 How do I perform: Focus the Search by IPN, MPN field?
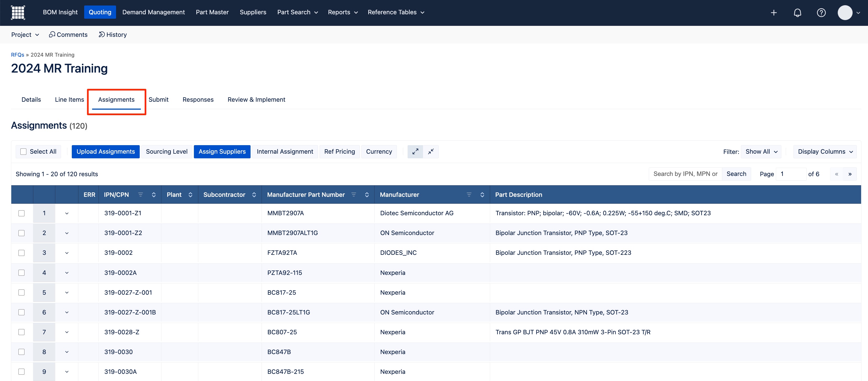tap(685, 174)
